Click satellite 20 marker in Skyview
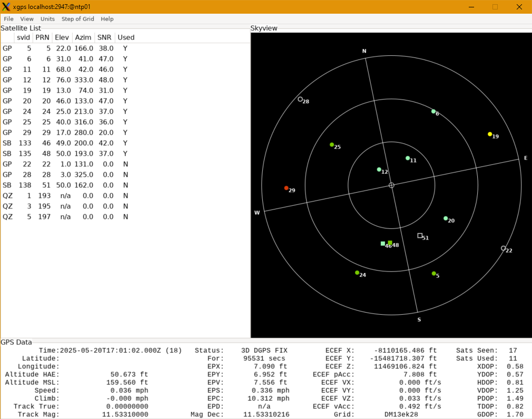The height and width of the screenshot is (419, 532). click(x=446, y=218)
